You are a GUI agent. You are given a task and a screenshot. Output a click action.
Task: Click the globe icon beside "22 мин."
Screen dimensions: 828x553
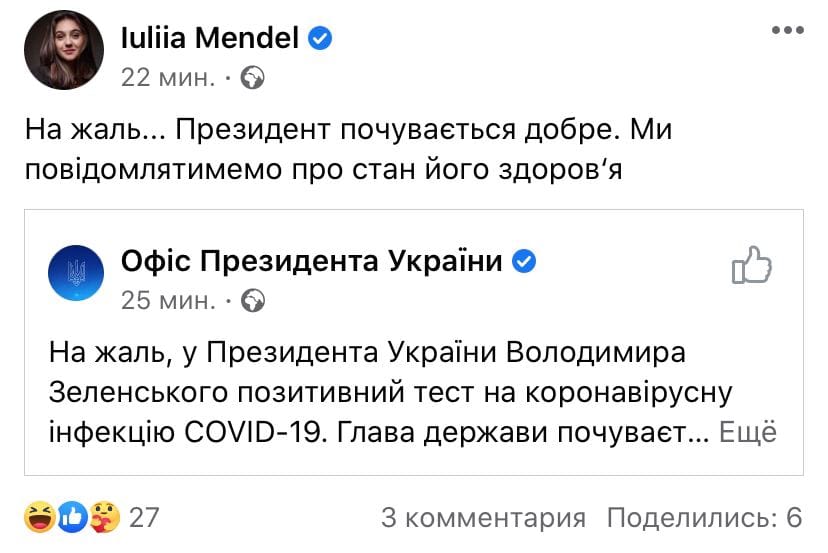pyautogui.click(x=253, y=77)
